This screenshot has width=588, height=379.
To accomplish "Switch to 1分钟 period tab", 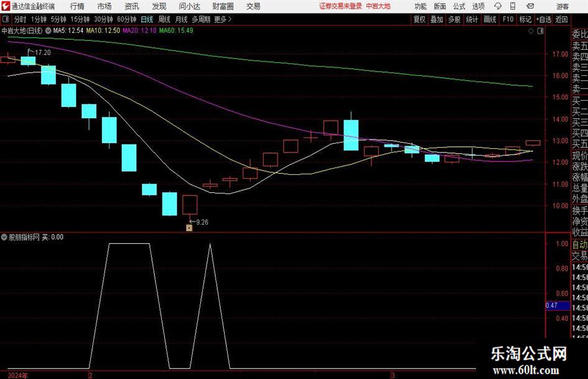I will click(39, 19).
